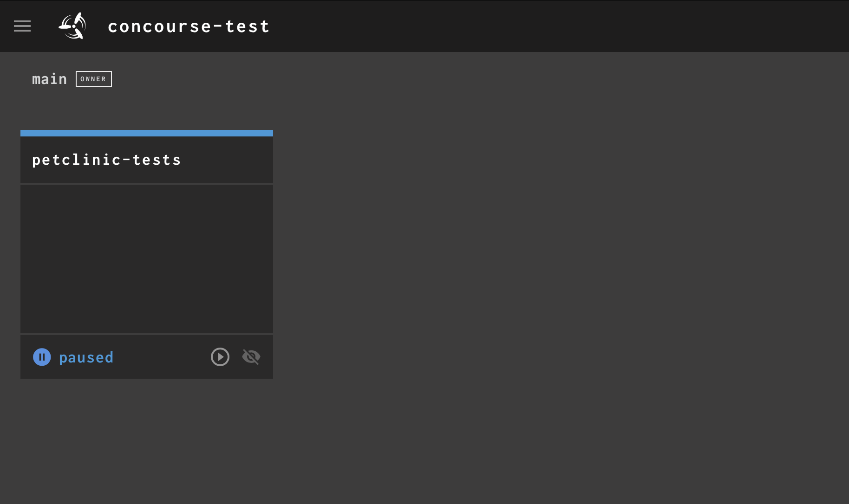Click the paused status text
Viewport: 849px width, 504px height.
(x=86, y=357)
